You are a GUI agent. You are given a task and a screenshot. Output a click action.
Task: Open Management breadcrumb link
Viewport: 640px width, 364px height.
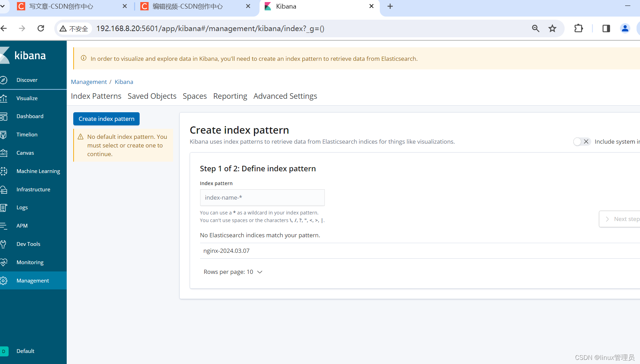(89, 82)
